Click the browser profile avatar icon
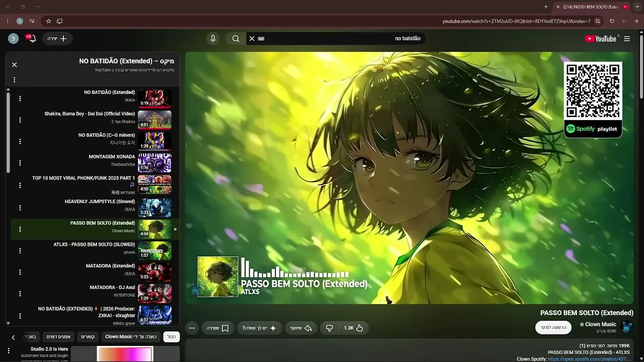The width and height of the screenshot is (644, 362). point(20,21)
